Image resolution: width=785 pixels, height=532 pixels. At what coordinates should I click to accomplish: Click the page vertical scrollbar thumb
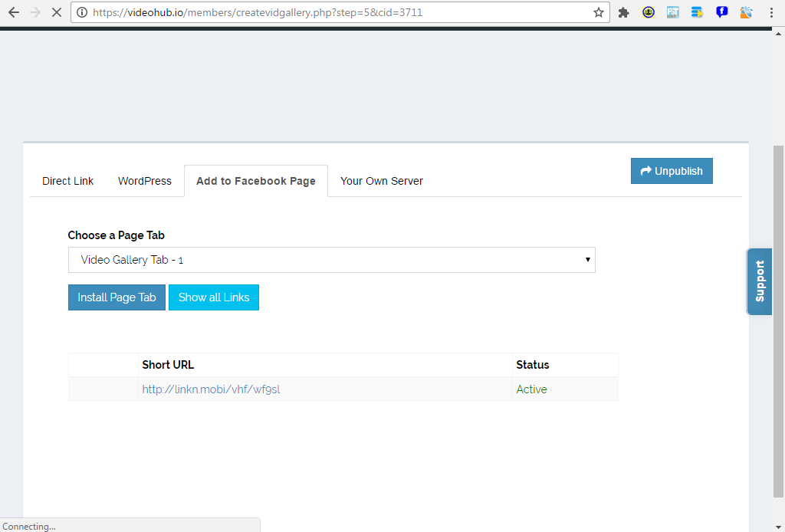tap(778, 320)
